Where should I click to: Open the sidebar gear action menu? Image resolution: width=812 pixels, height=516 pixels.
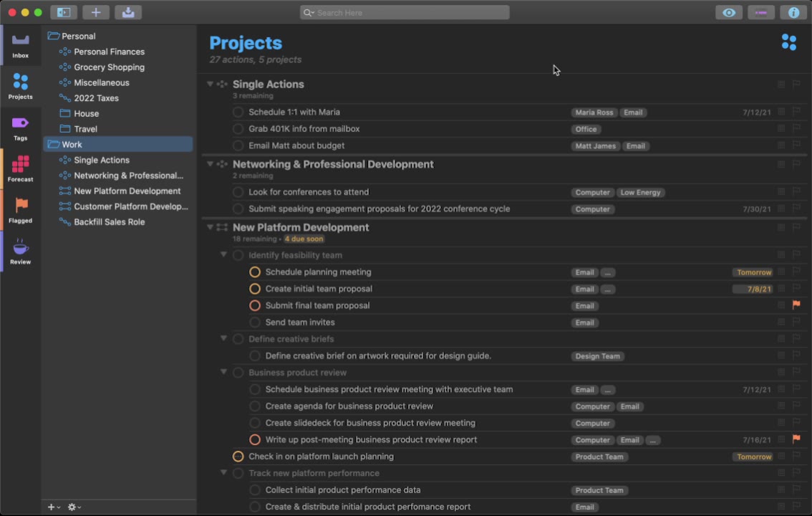pos(74,507)
